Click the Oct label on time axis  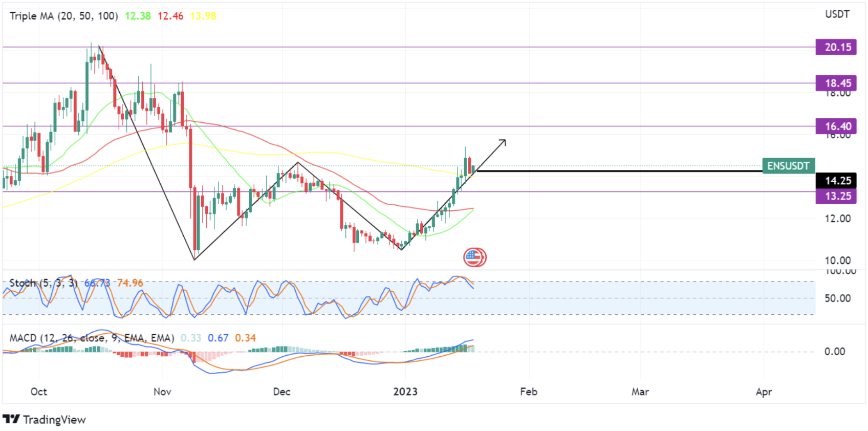pyautogui.click(x=38, y=392)
